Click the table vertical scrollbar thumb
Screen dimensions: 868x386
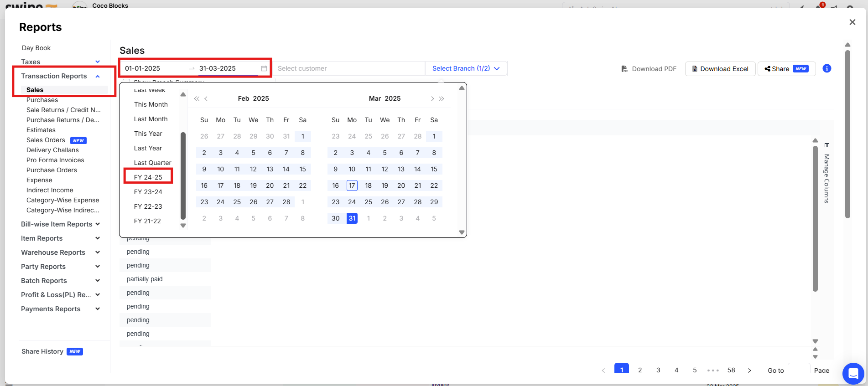click(x=815, y=218)
